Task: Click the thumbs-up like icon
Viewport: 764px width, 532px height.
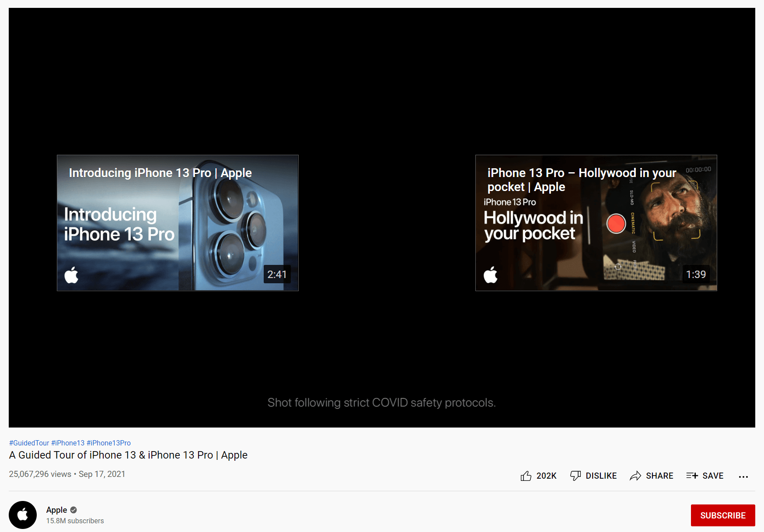Action: click(526, 476)
